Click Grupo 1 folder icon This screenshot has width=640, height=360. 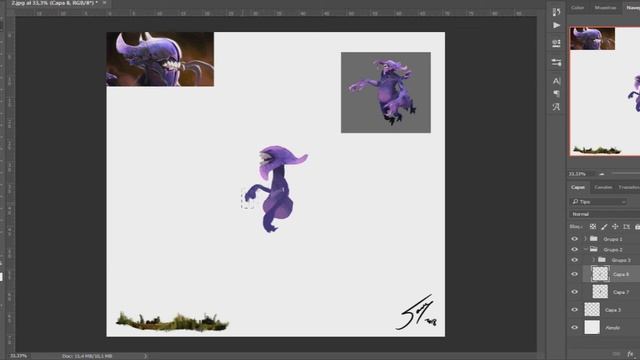pos(594,239)
